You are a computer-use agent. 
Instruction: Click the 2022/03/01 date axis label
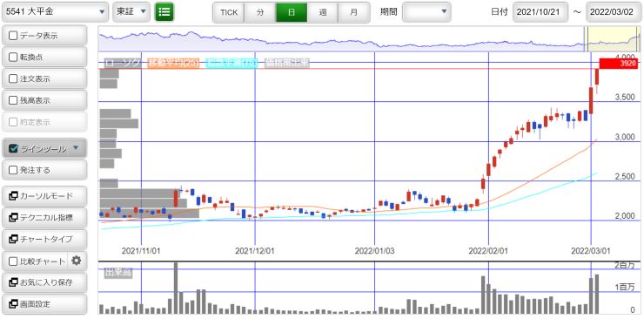point(590,250)
